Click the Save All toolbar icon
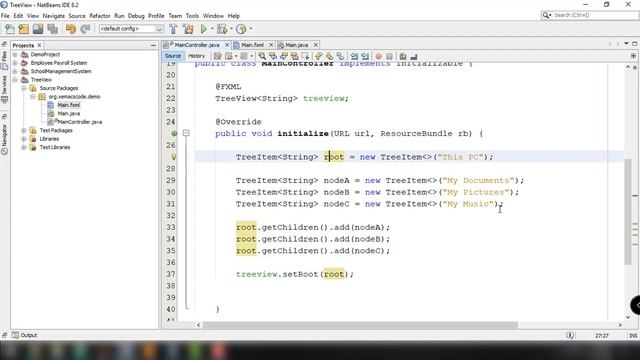 point(52,29)
